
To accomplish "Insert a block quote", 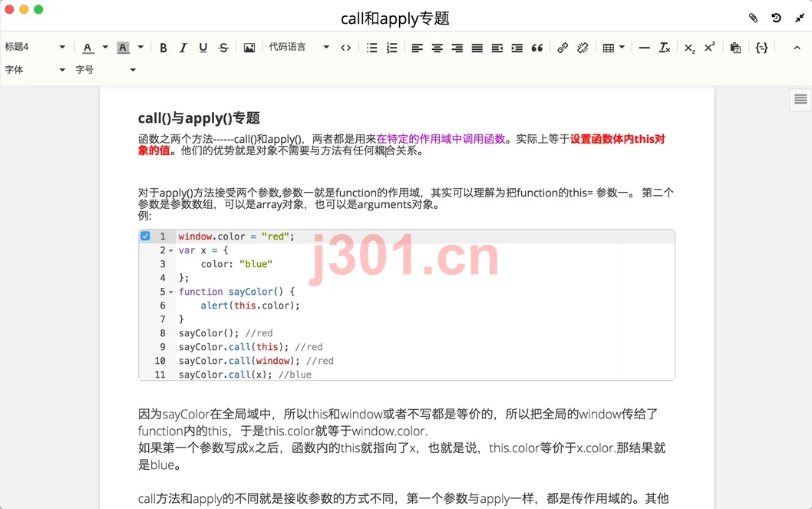I will coord(537,48).
